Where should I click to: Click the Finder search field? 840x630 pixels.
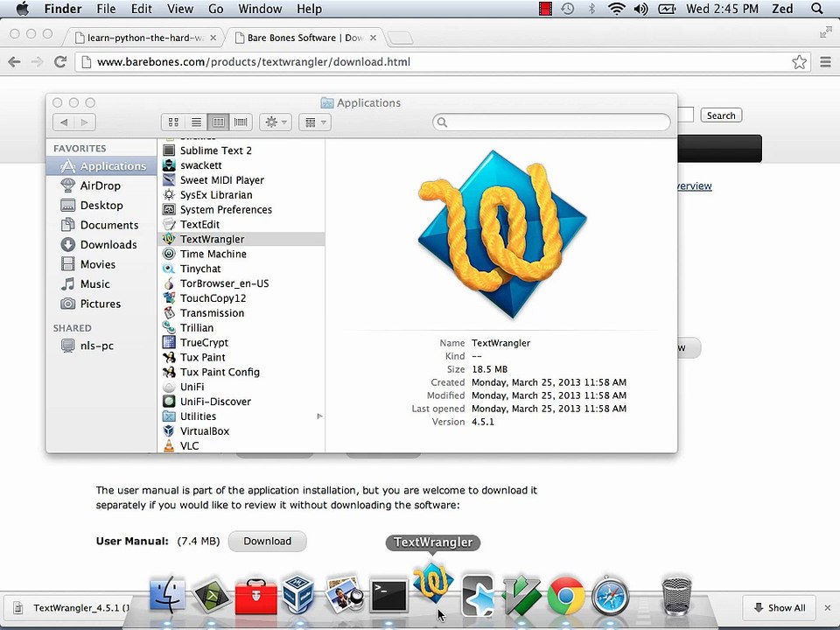pyautogui.click(x=551, y=122)
